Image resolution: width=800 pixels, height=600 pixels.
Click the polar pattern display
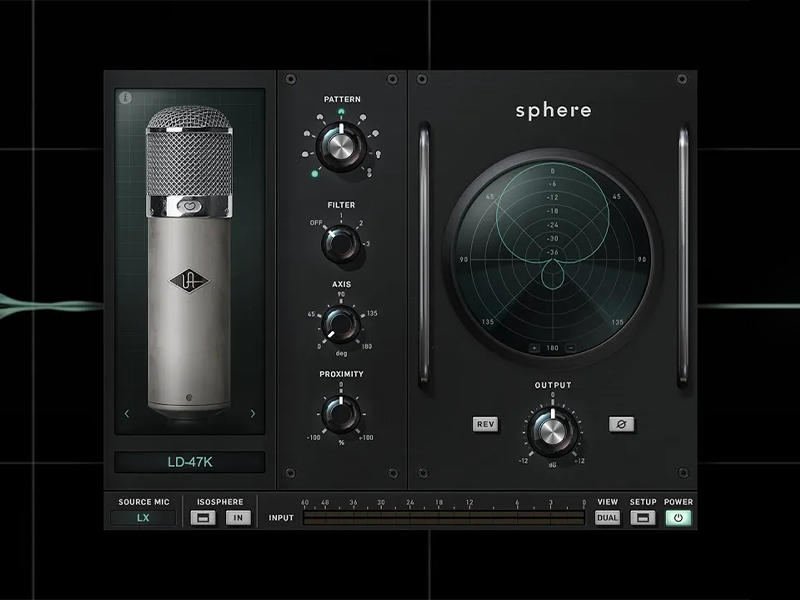pyautogui.click(x=552, y=258)
